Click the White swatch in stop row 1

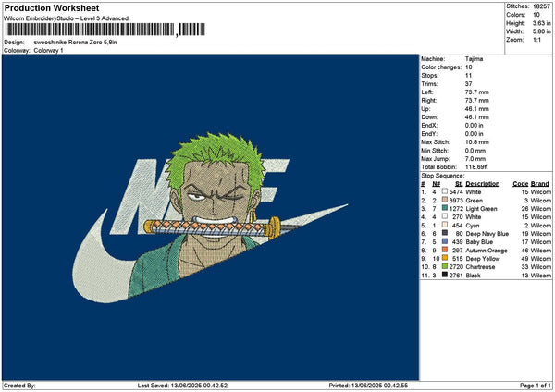[x=445, y=191]
